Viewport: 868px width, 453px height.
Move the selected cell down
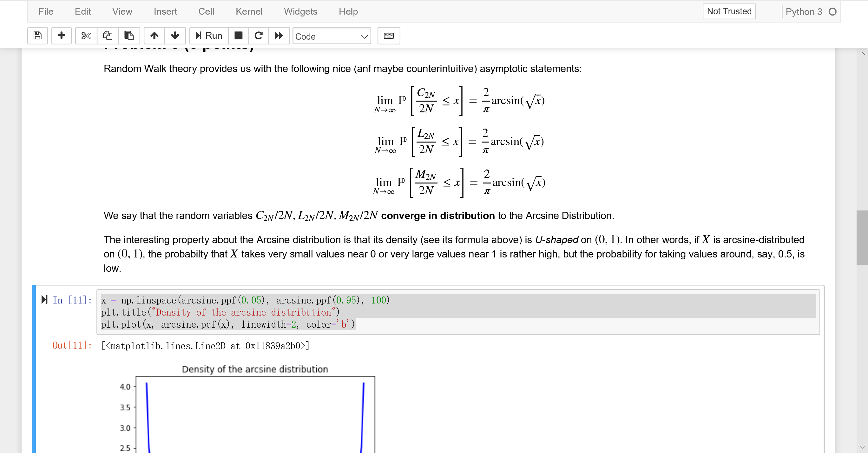pos(175,36)
